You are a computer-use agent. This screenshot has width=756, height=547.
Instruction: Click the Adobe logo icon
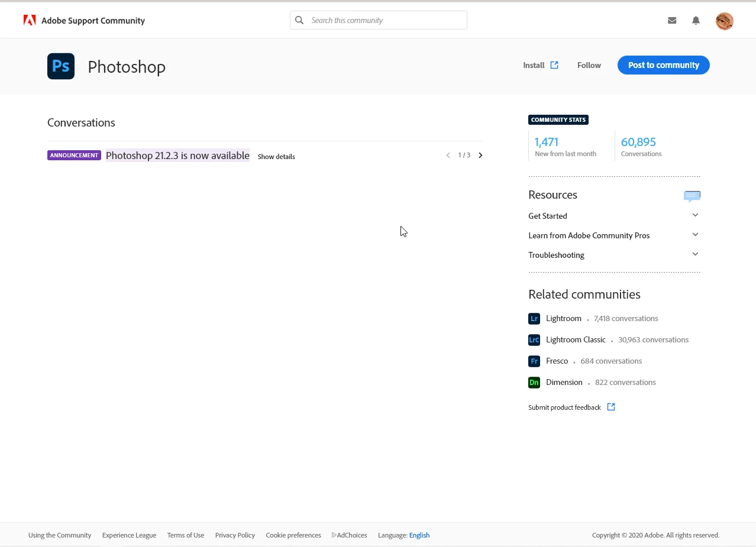click(x=30, y=21)
